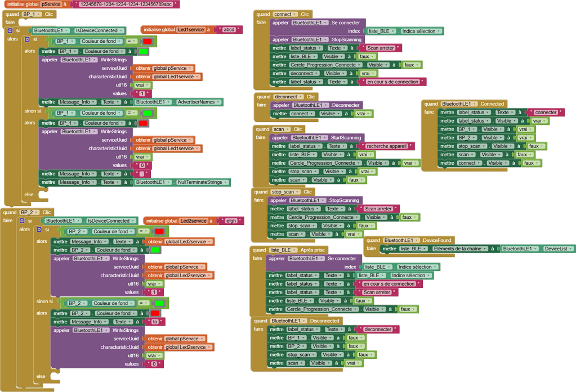This screenshot has width=576, height=392.
Task: Toggle vrai boolean in deconnect.Clic connect Visible
Action: 361,114
